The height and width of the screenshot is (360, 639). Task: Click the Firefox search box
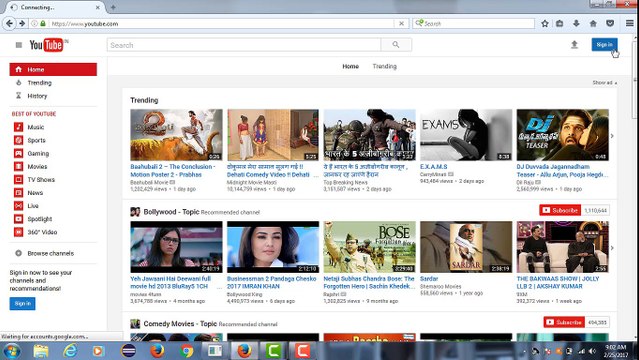(x=473, y=24)
